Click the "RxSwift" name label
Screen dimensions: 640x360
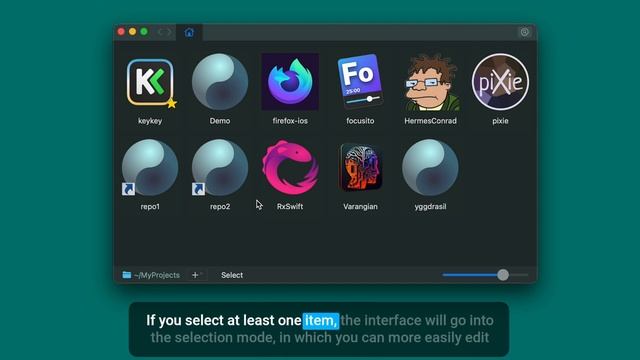[x=290, y=207]
